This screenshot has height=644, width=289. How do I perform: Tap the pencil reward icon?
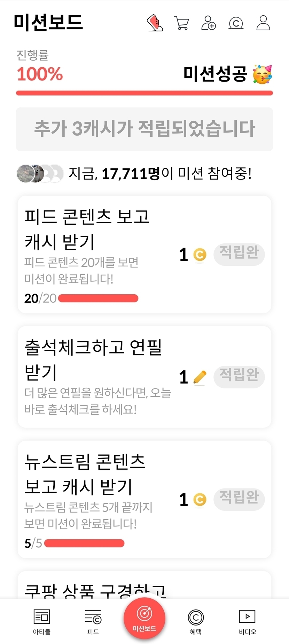coord(200,377)
